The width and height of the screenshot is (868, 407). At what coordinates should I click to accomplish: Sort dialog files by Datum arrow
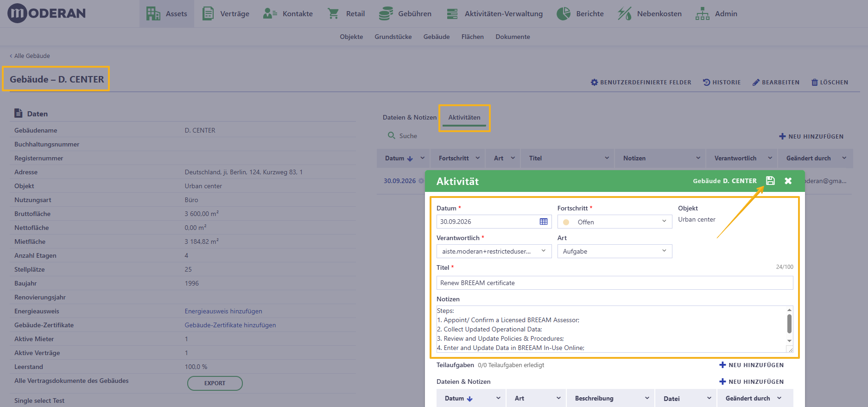pyautogui.click(x=469, y=399)
